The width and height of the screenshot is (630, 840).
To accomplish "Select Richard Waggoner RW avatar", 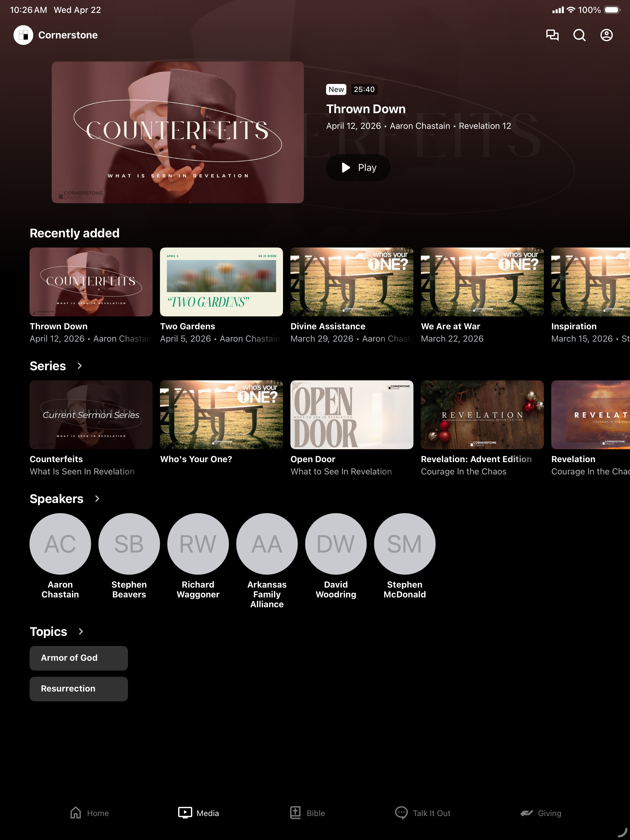I will 198,544.
